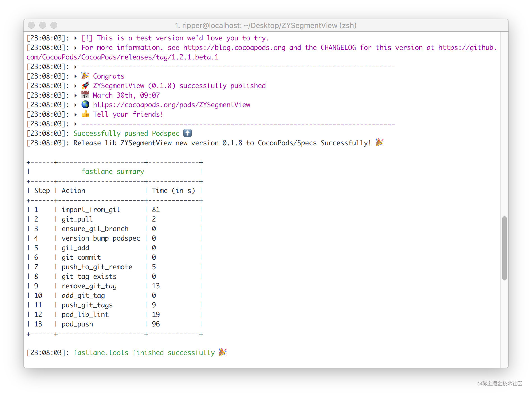The image size is (532, 396).
Task: Click the arrow marker before Congrats
Action: tap(75, 76)
